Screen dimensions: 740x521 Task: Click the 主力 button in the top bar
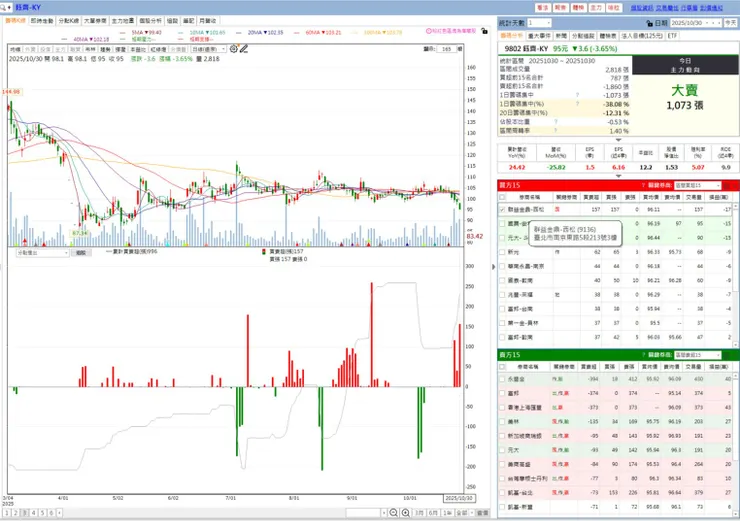pyautogui.click(x=596, y=8)
